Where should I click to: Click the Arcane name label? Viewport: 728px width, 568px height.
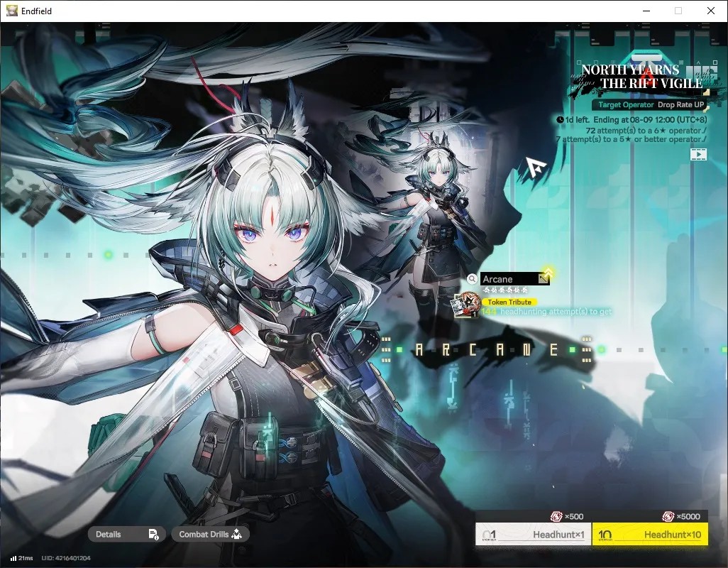point(497,279)
